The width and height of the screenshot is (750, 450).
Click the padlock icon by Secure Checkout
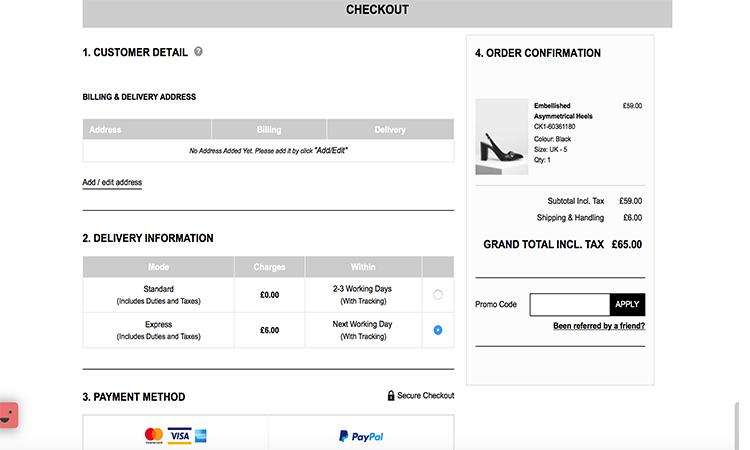[391, 396]
